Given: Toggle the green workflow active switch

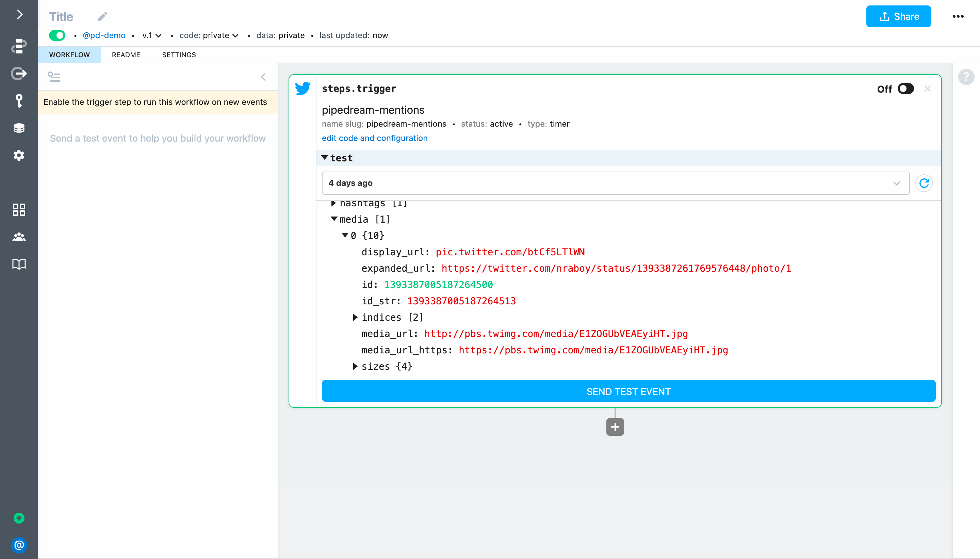Looking at the screenshot, I should pos(57,35).
